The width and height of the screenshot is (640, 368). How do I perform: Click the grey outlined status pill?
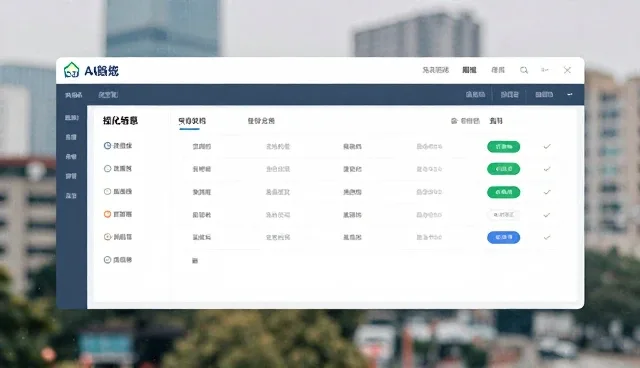[504, 215]
